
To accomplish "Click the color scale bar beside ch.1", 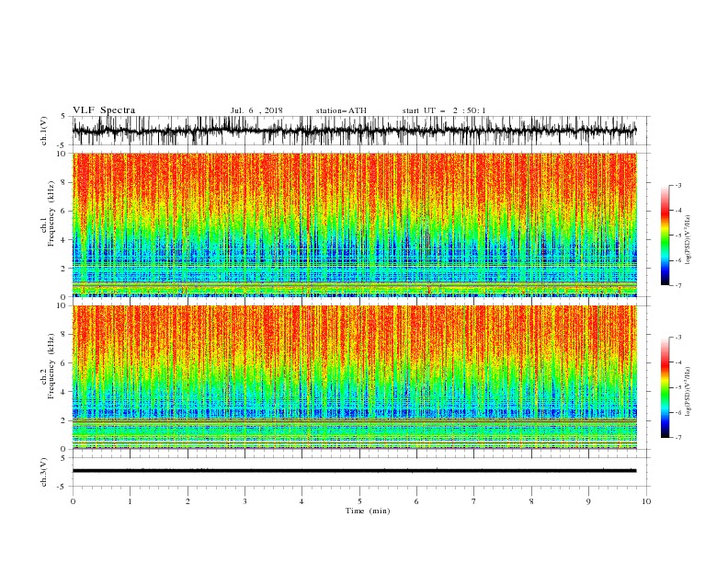I will pos(665,236).
